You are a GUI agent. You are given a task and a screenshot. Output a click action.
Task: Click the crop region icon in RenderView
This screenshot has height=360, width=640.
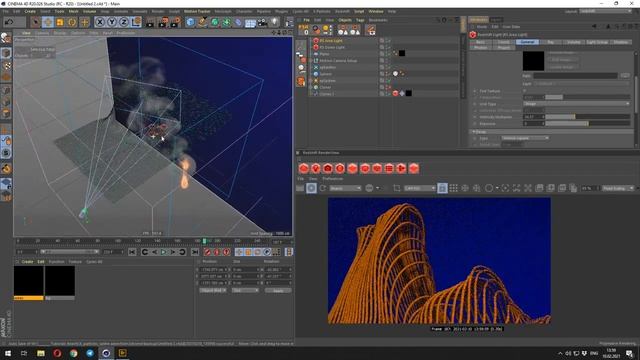click(397, 188)
